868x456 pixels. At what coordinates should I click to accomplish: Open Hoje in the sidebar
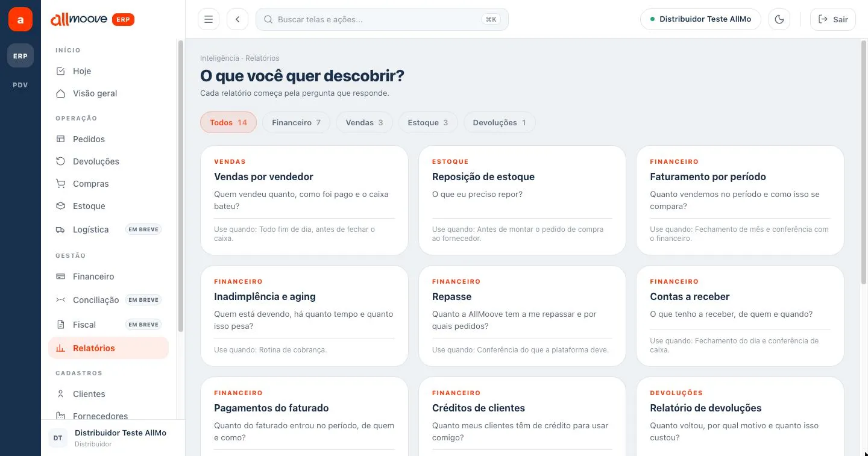[x=108, y=71]
